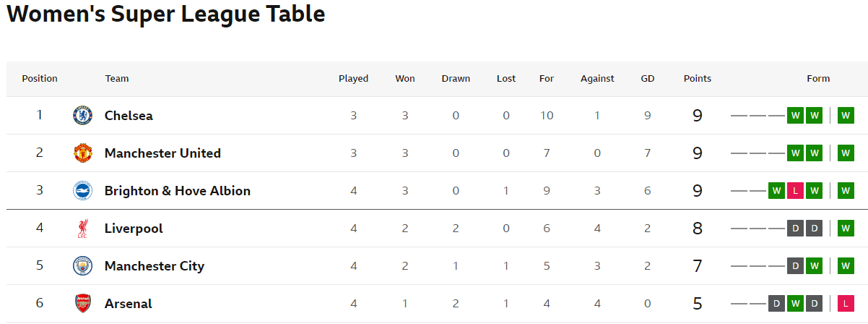
Task: Open the Arsenal team link
Action: [x=129, y=304]
